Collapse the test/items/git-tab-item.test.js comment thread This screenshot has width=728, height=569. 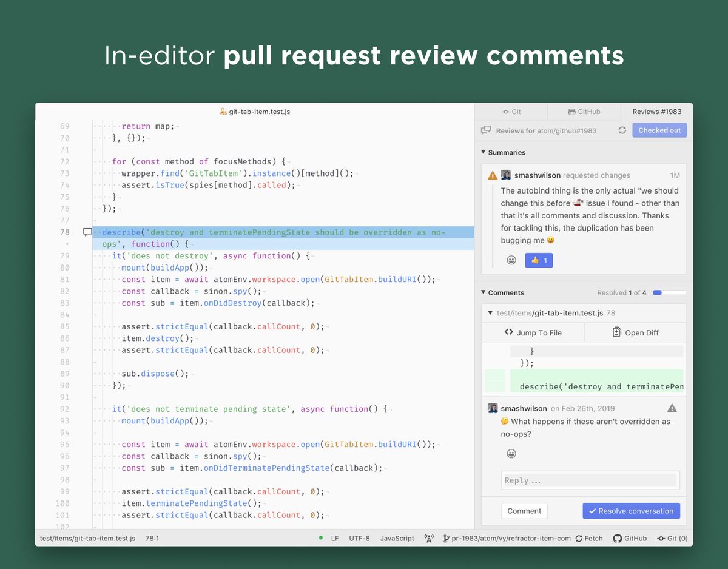pos(490,313)
